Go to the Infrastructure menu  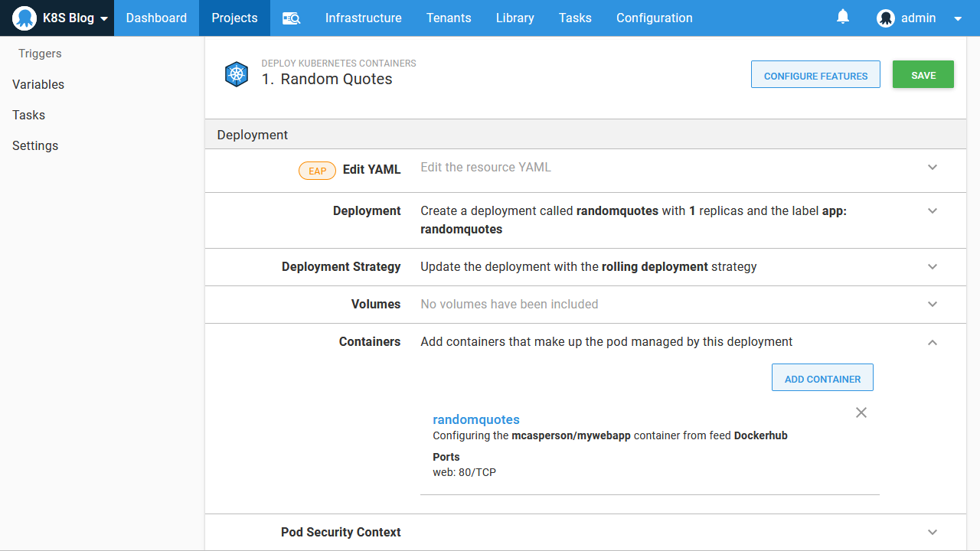[x=363, y=18]
